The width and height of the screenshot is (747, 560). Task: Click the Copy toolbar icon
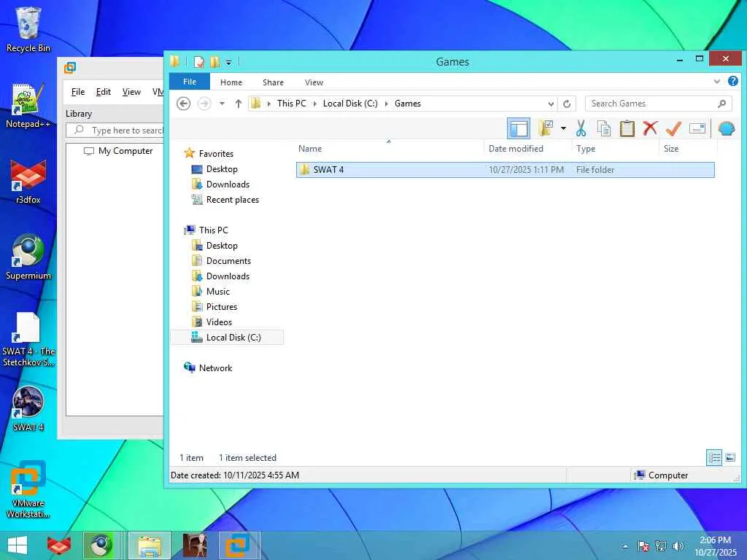tap(603, 128)
